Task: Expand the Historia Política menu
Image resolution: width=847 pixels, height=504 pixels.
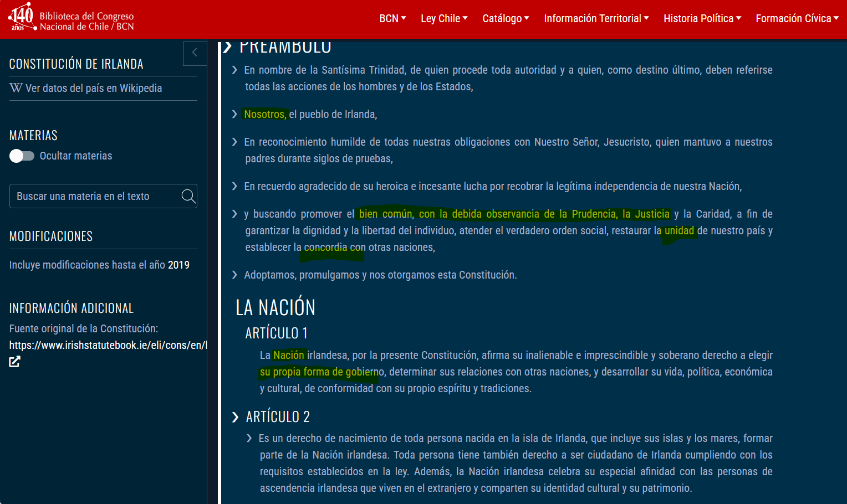Action: point(702,18)
